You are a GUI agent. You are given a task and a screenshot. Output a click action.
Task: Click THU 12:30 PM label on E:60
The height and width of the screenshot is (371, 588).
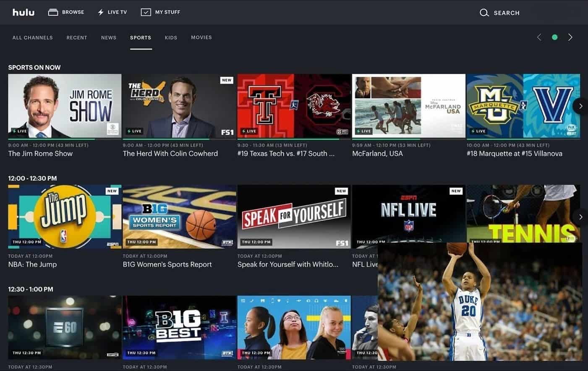point(27,353)
